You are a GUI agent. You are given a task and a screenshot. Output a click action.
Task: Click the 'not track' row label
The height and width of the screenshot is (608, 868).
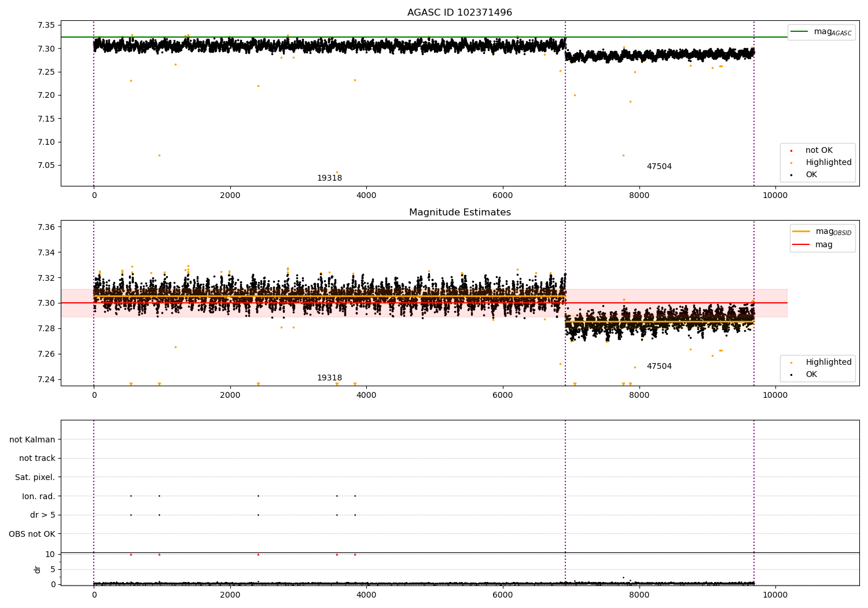(37, 459)
